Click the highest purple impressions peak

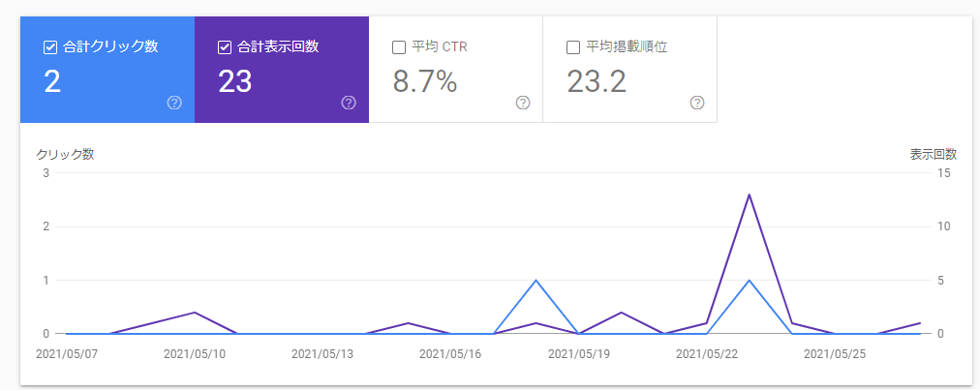click(749, 195)
